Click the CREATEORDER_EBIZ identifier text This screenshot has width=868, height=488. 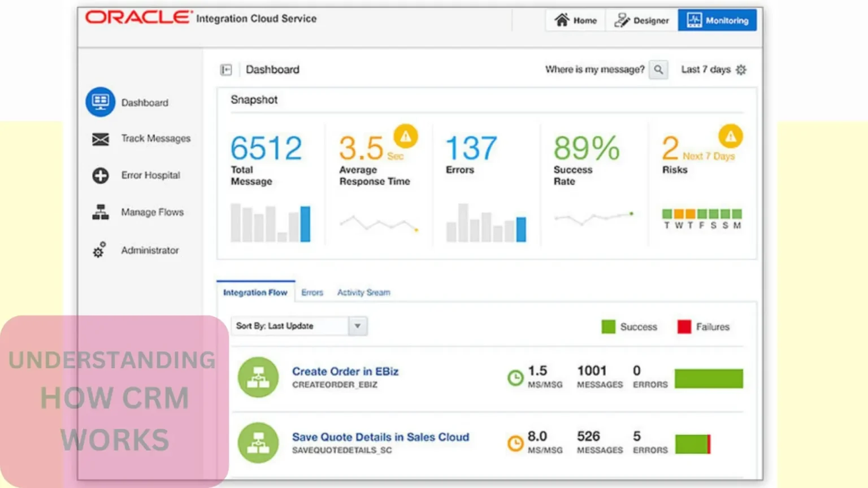[335, 385]
